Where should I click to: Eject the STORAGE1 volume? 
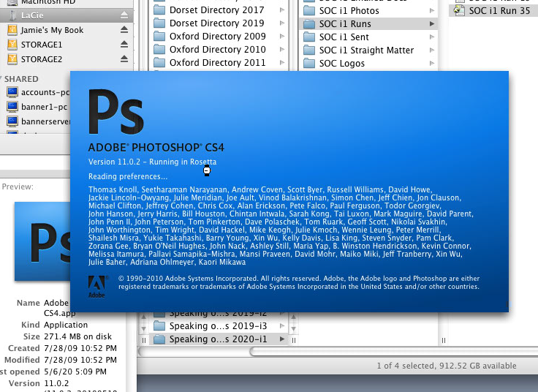tap(124, 45)
